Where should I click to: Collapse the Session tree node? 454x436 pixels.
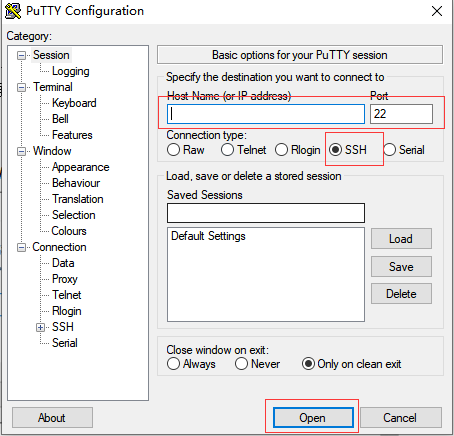21,55
